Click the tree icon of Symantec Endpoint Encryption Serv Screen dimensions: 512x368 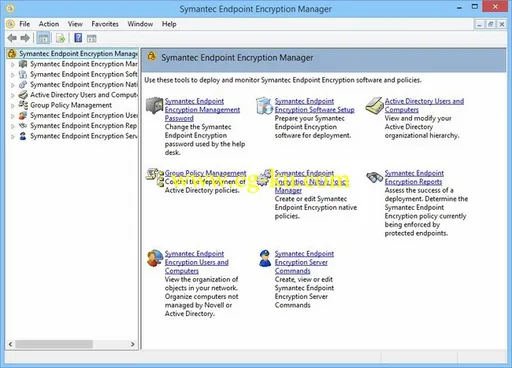(x=23, y=136)
